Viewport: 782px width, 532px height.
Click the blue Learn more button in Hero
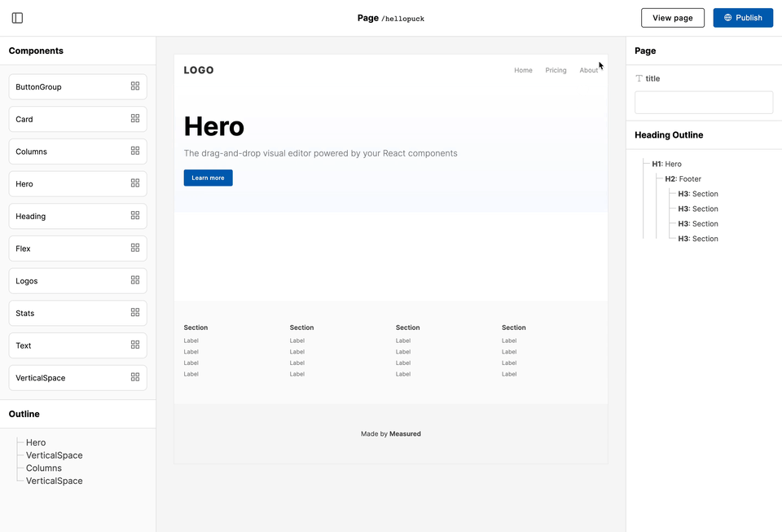coord(208,177)
